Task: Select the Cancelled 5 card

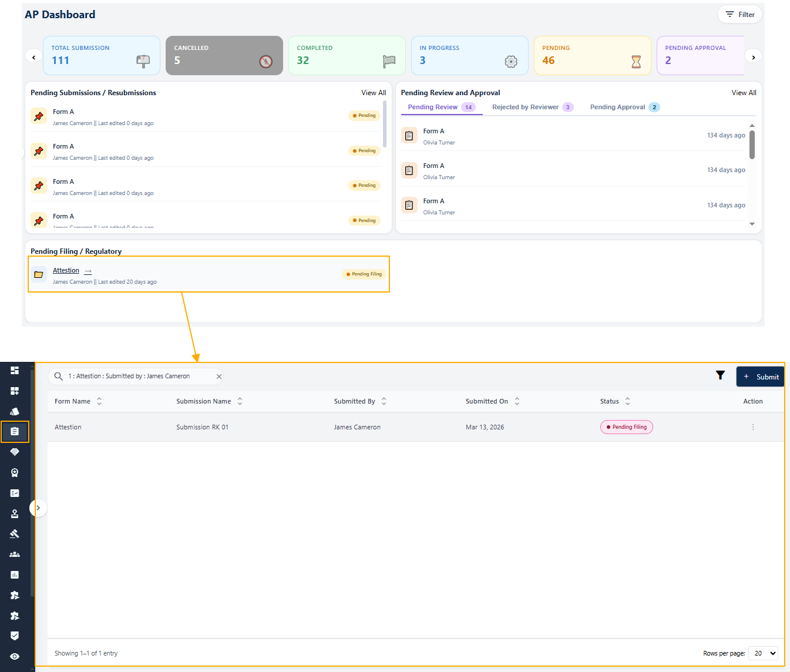Action: (x=224, y=56)
